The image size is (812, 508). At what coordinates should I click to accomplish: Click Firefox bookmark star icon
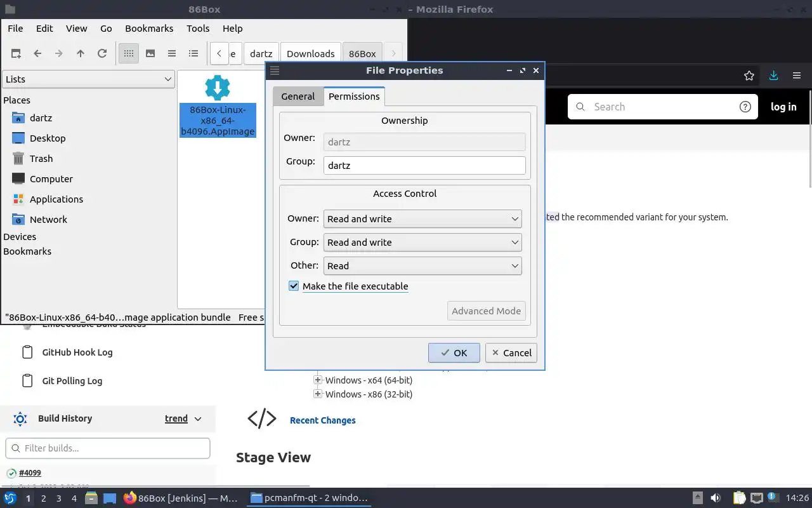(749, 76)
